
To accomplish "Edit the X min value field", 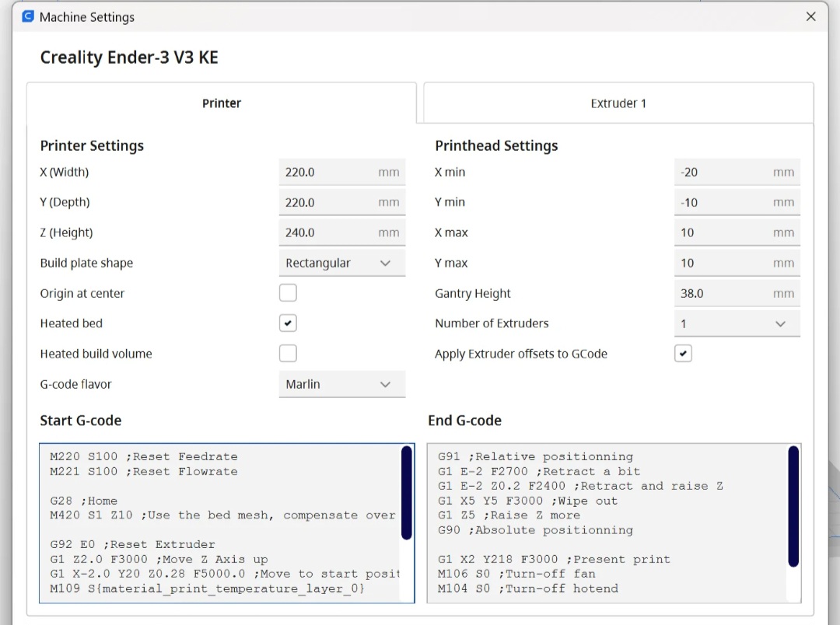I will point(737,172).
